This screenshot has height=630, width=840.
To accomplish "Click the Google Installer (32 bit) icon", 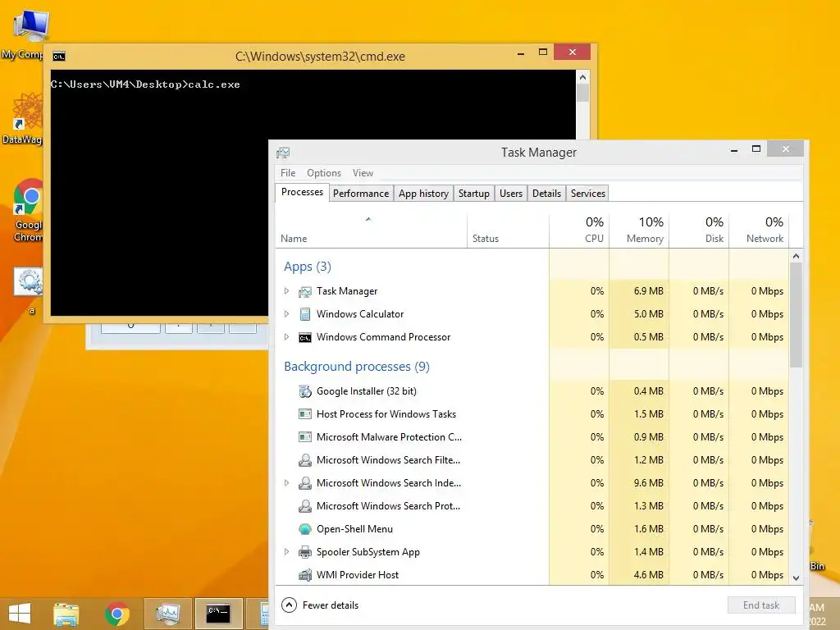I will point(305,391).
